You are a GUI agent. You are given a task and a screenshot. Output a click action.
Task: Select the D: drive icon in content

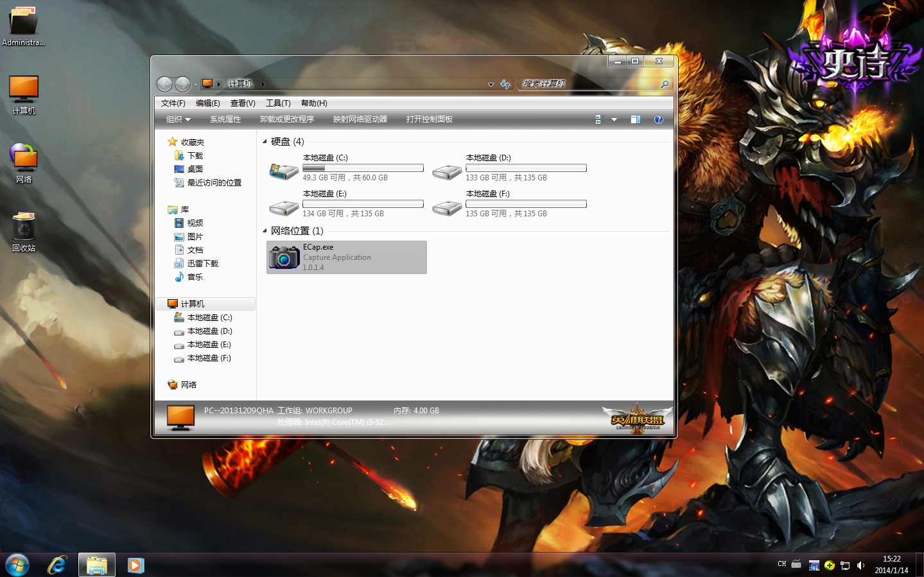click(447, 171)
